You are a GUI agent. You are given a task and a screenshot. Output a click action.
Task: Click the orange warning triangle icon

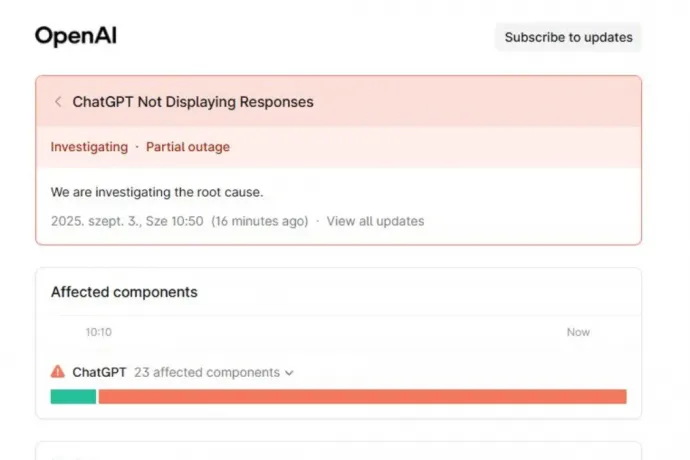[x=58, y=372]
